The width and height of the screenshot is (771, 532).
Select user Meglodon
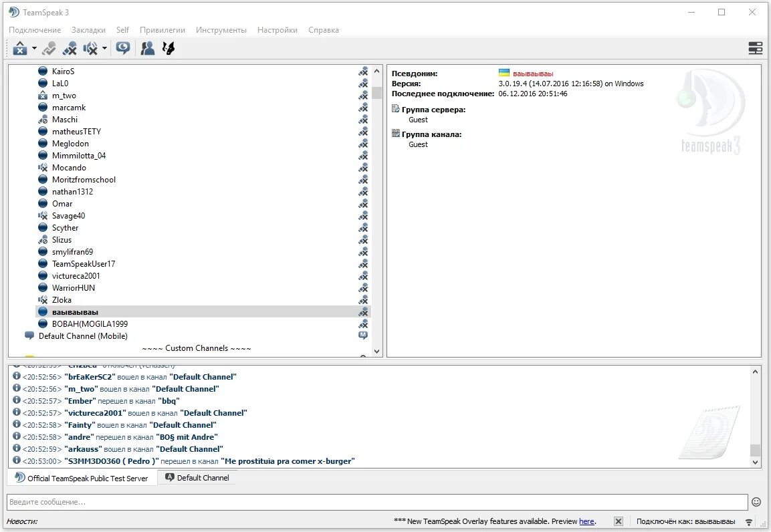[70, 144]
